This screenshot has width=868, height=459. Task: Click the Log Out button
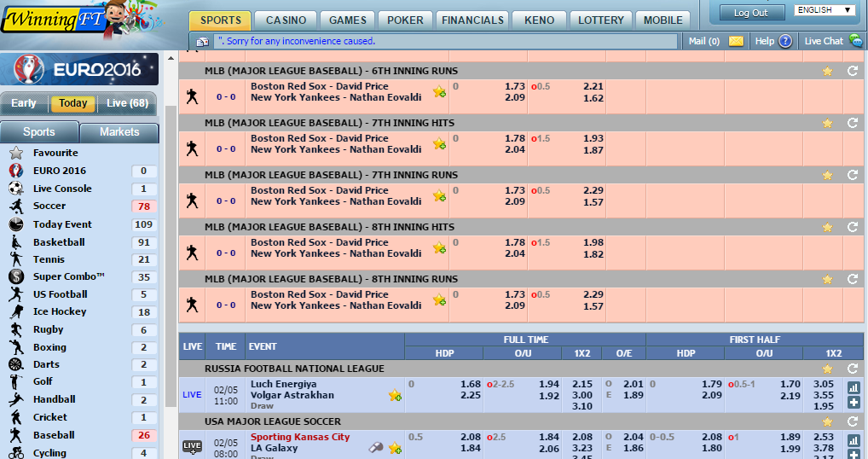point(752,13)
